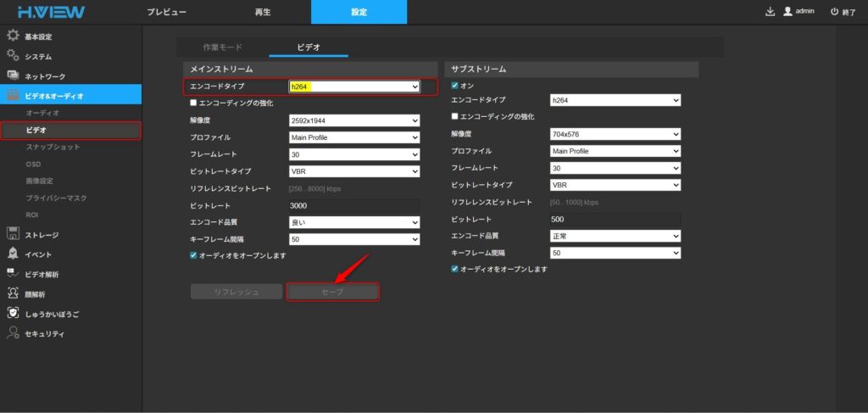Click the イベント bell icon
The width and height of the screenshot is (868, 413).
13,254
